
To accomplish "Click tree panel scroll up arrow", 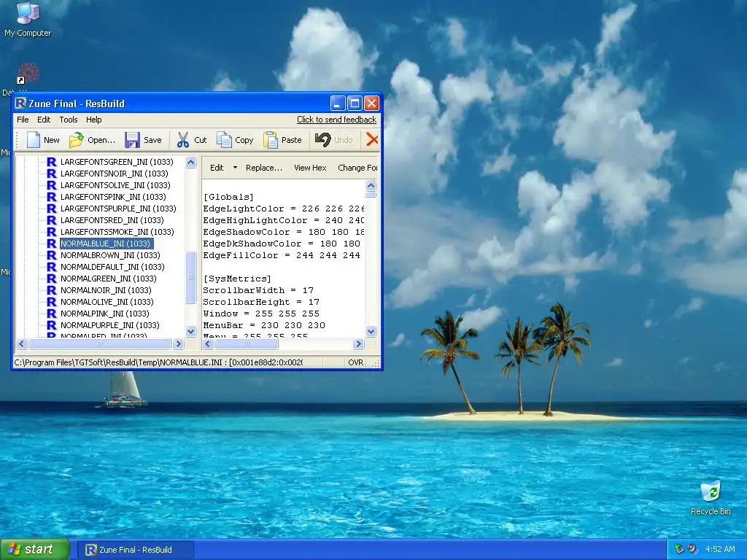I will point(190,163).
